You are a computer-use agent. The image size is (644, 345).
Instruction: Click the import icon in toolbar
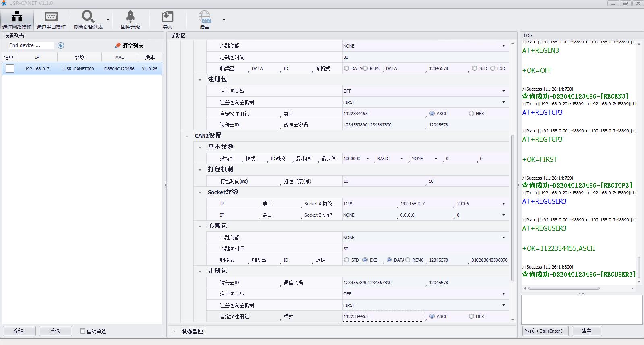167,17
